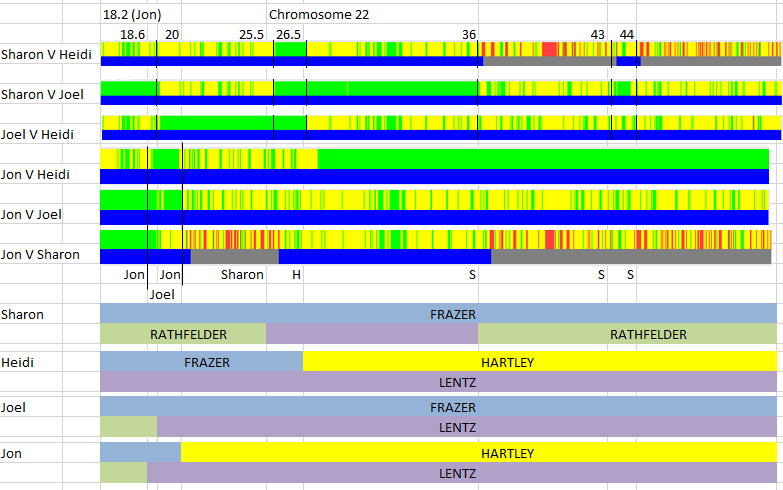The image size is (783, 490).
Task: Click the Sharon crossover label below the comparisons
Action: 242,274
